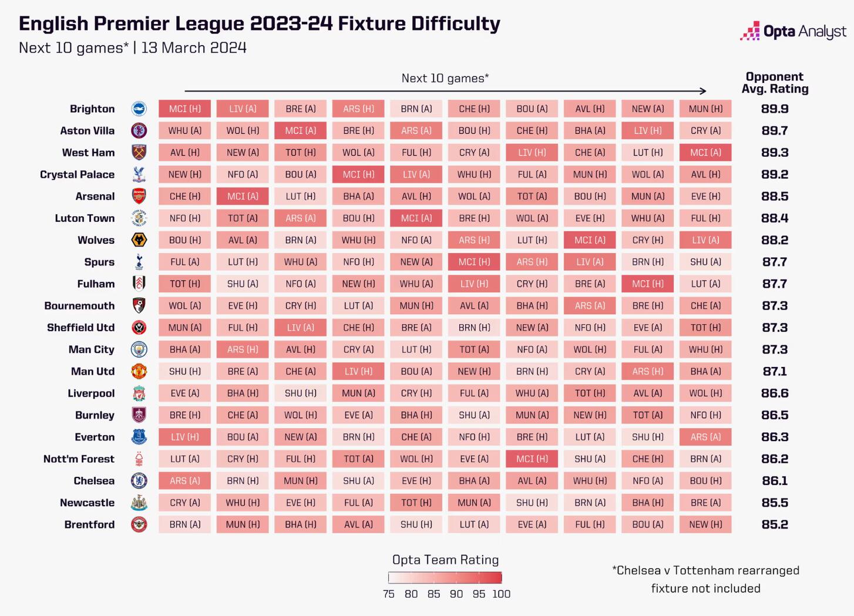The image size is (854, 616).
Task: Select the West Ham crest icon
Action: 139,153
